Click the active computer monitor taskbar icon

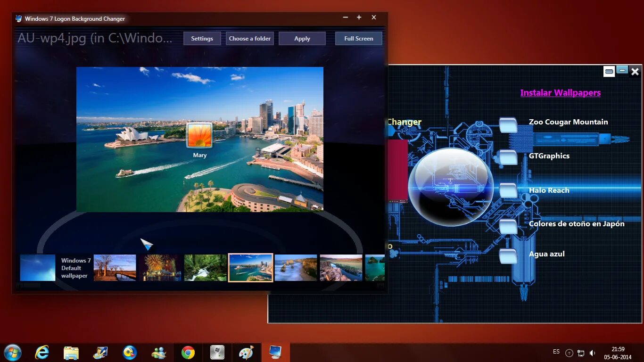click(275, 353)
